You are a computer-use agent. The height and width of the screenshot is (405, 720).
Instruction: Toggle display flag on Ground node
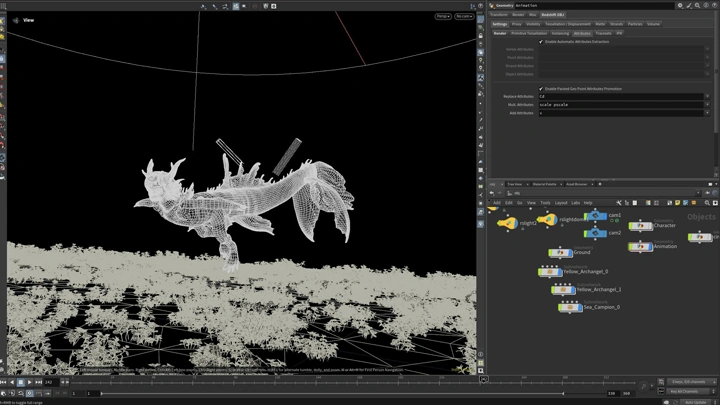pos(570,252)
